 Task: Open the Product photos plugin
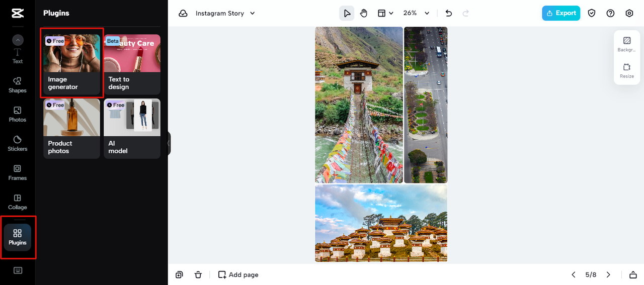pos(71,129)
